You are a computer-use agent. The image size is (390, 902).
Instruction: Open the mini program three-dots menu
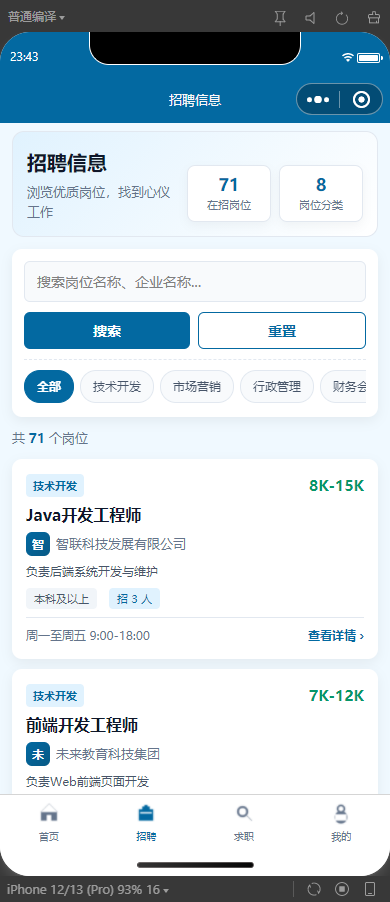pyautogui.click(x=318, y=100)
